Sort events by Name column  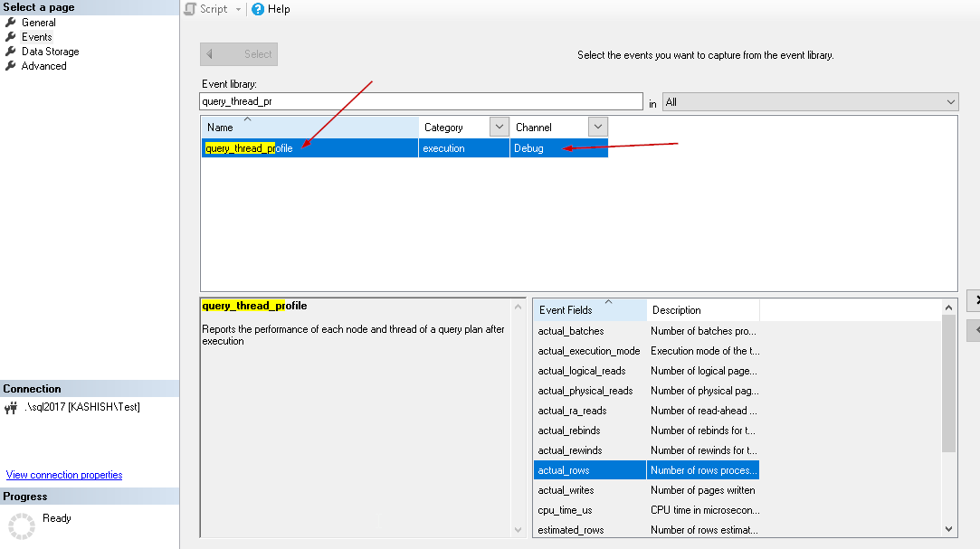[310, 128]
